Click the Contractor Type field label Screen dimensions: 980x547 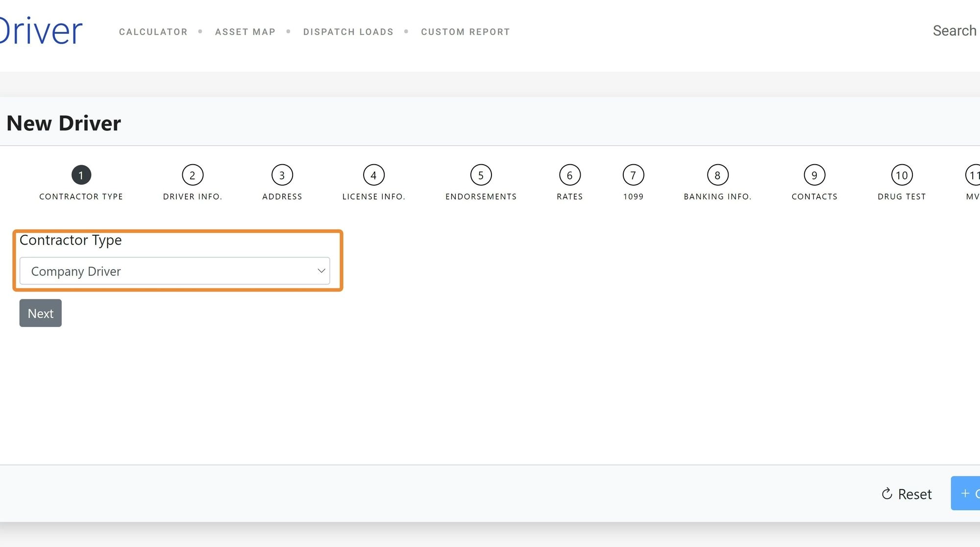71,240
